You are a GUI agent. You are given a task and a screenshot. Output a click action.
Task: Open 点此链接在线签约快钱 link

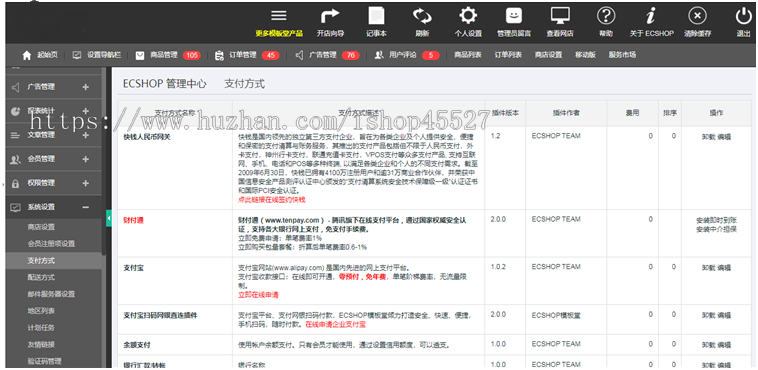point(272,199)
